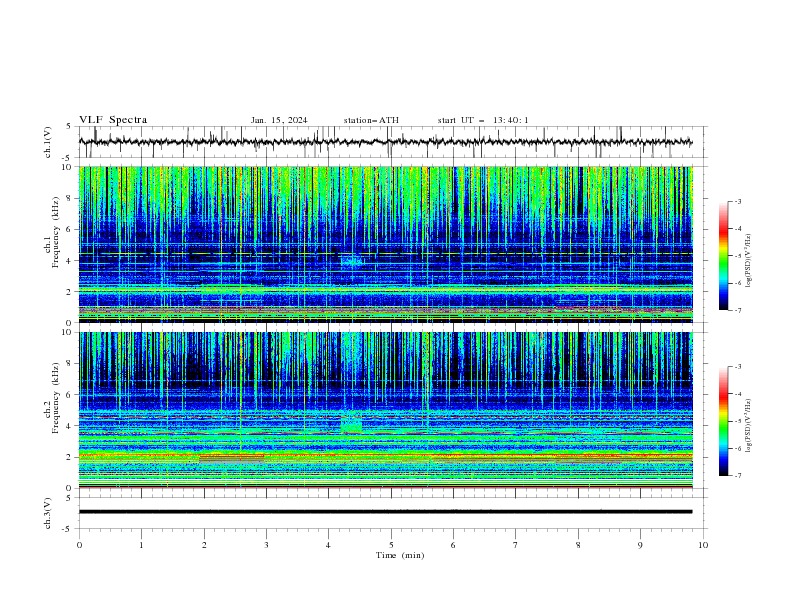This screenshot has width=792, height=612.
Task: Click the 'start UT = 13:40:1' label
Action: point(483,120)
